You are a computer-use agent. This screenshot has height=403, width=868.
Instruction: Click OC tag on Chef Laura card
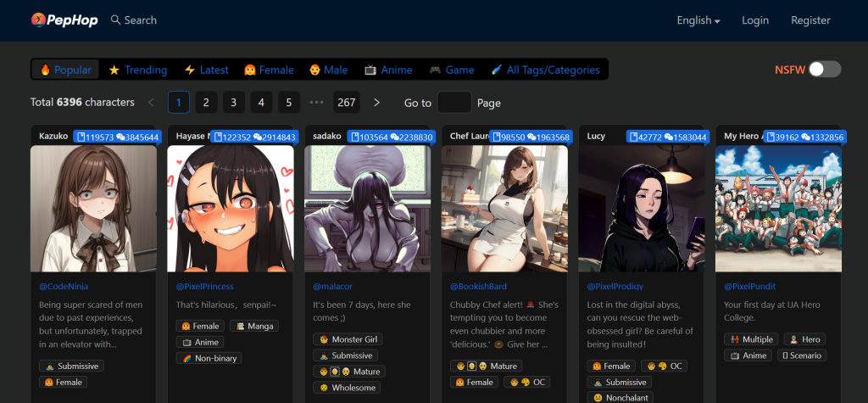pyautogui.click(x=527, y=382)
